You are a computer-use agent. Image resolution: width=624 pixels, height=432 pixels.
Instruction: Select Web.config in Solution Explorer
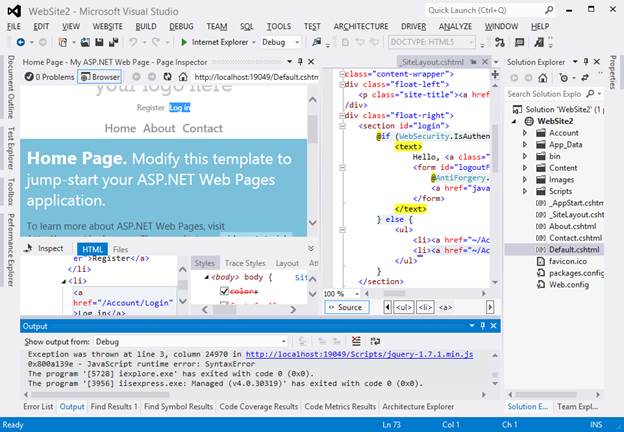[x=569, y=285]
